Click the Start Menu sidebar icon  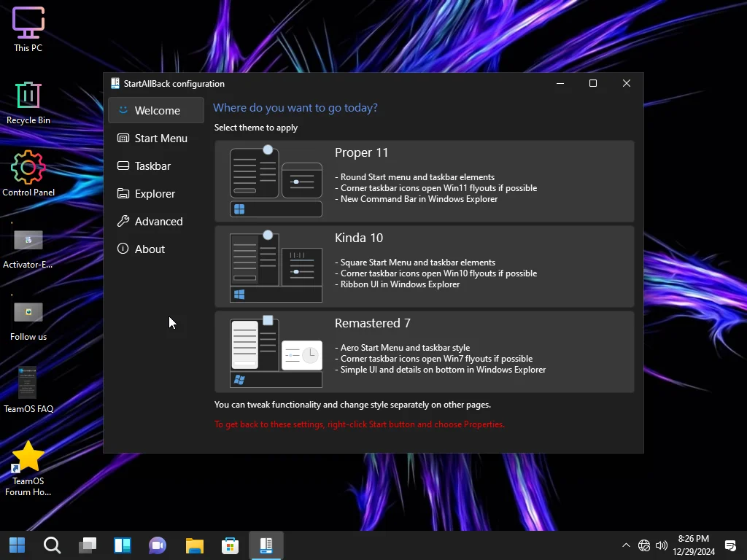point(123,138)
